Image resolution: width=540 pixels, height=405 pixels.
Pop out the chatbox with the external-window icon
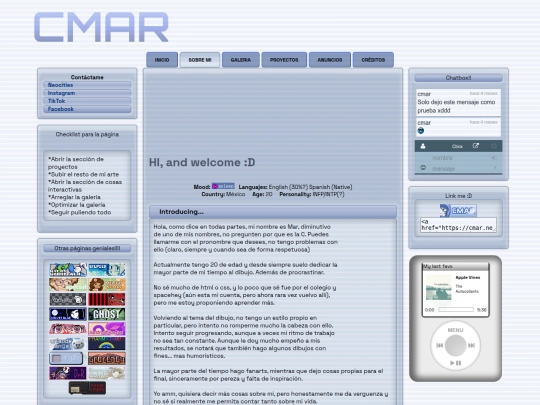pyautogui.click(x=476, y=146)
